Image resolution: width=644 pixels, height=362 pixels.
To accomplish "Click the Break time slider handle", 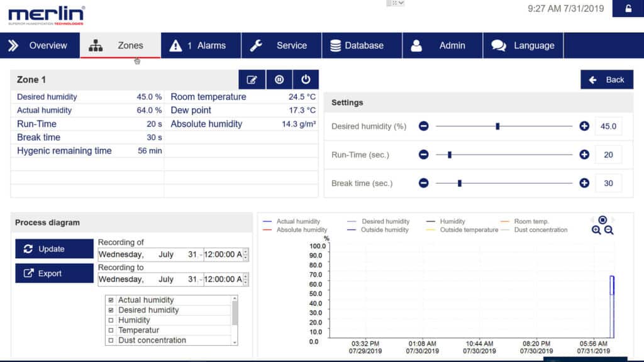I will coord(460,184).
